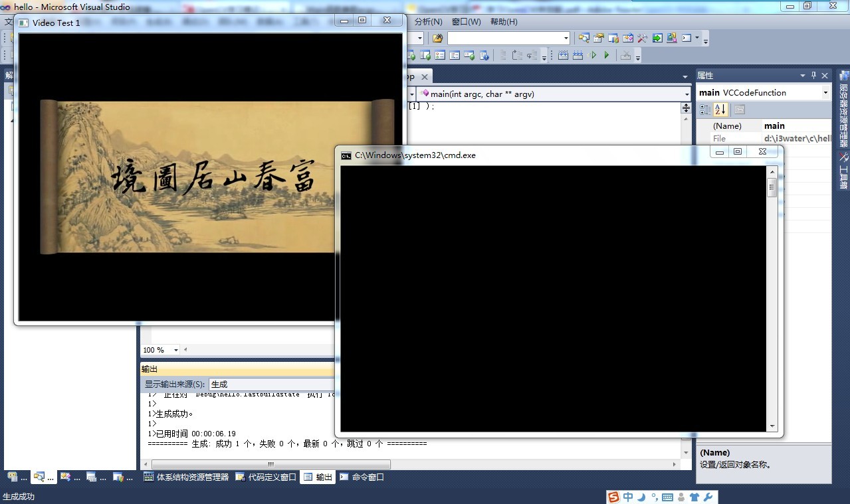Open the document tab list dropdown arrow

(x=686, y=76)
